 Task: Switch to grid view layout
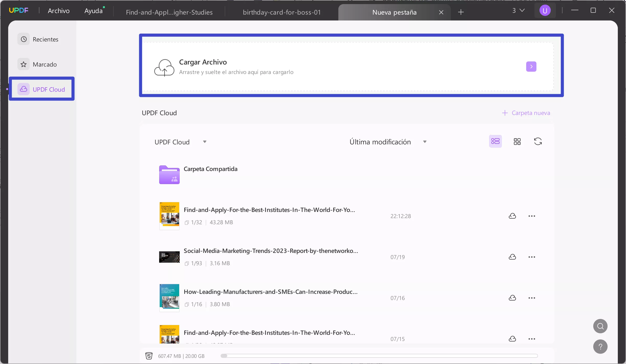[x=517, y=142]
